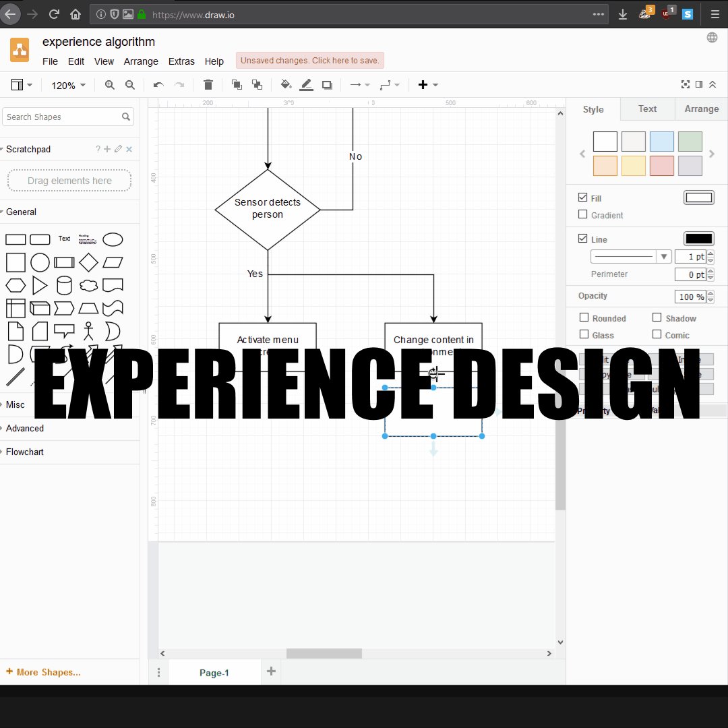Toggle the Fill checkbox
The height and width of the screenshot is (728, 728).
tap(582, 198)
